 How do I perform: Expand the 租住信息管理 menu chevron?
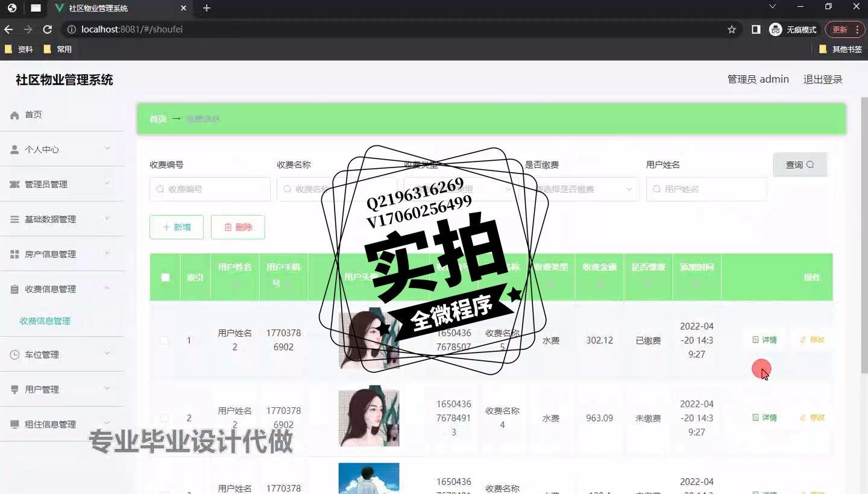click(x=107, y=424)
